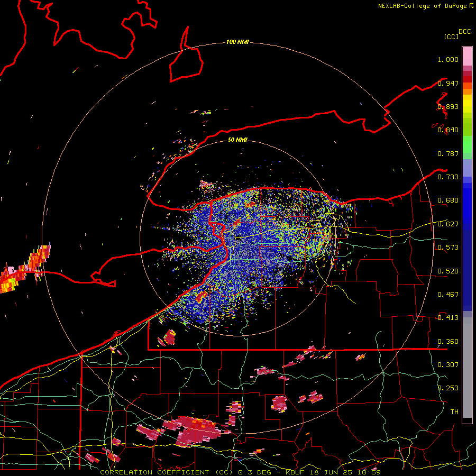The height and width of the screenshot is (476, 476).
Task: Select the 0.253 legend value
Action: [x=448, y=388]
